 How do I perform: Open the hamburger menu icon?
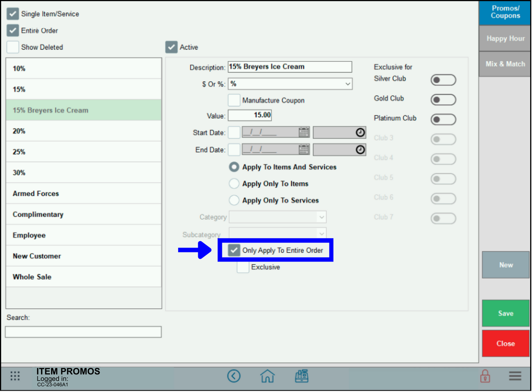(515, 376)
